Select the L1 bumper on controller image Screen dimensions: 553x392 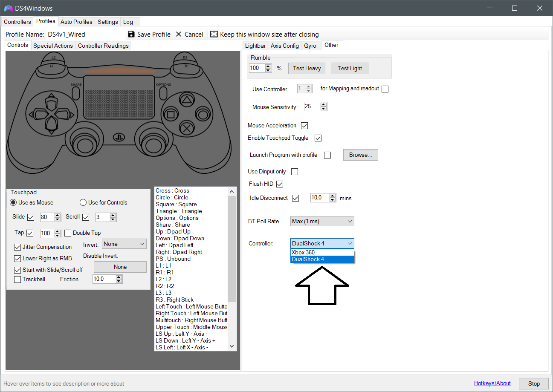pos(52,66)
